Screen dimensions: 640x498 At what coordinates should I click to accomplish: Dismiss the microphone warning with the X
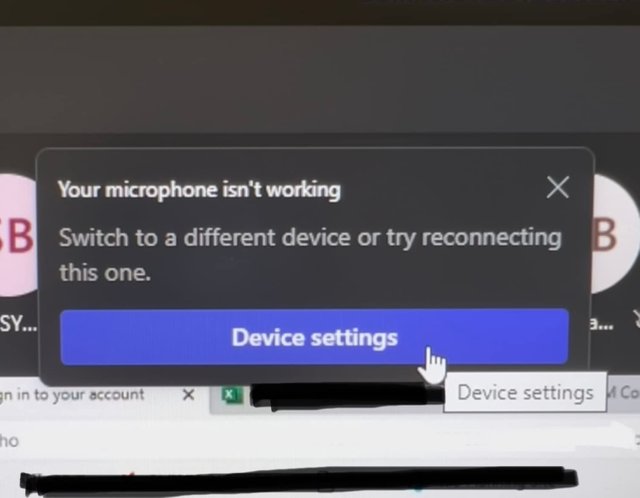pyautogui.click(x=558, y=187)
